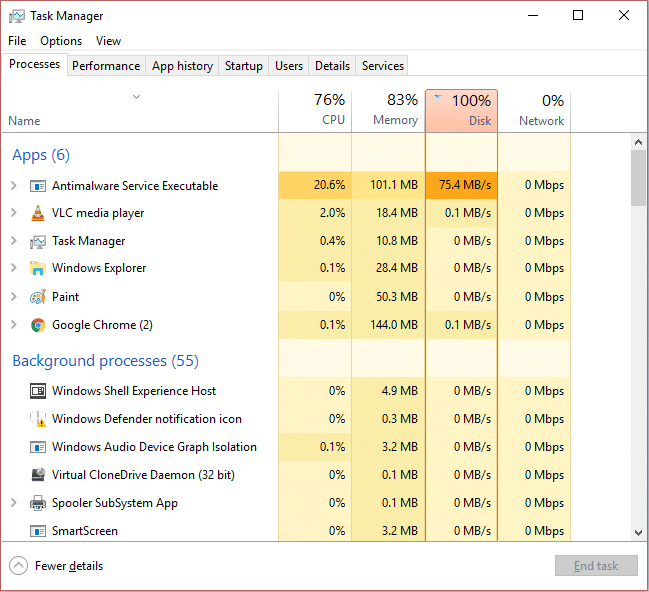The image size is (649, 592).
Task: Click the Google Chrome icon
Action: tap(38, 325)
